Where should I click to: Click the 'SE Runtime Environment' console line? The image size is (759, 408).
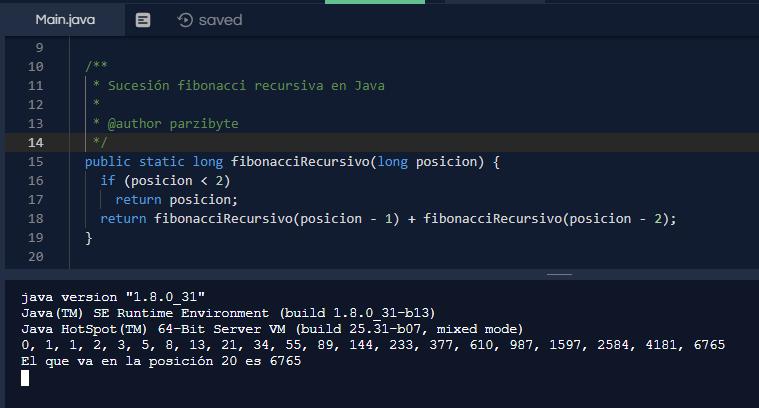pos(228,313)
